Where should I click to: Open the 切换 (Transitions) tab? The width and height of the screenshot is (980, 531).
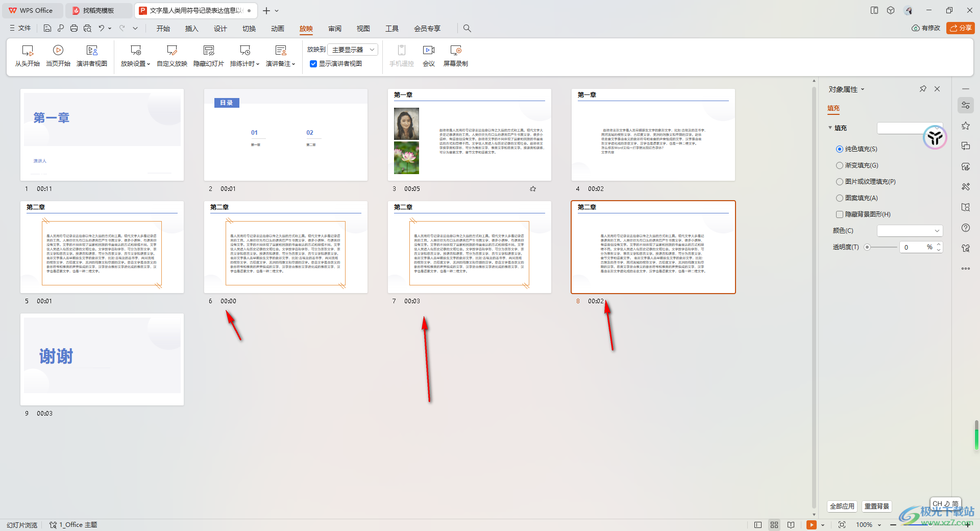[249, 29]
